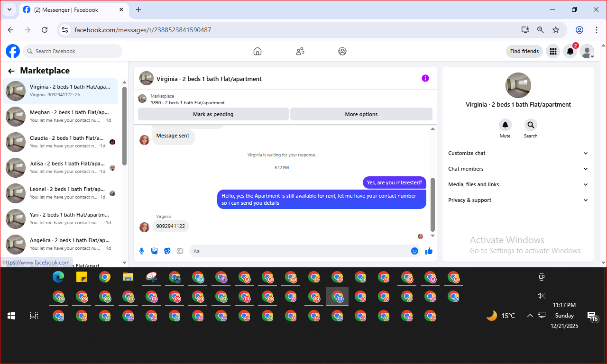
Task: Go back using the arrow beside Marketplace
Action: (x=11, y=71)
